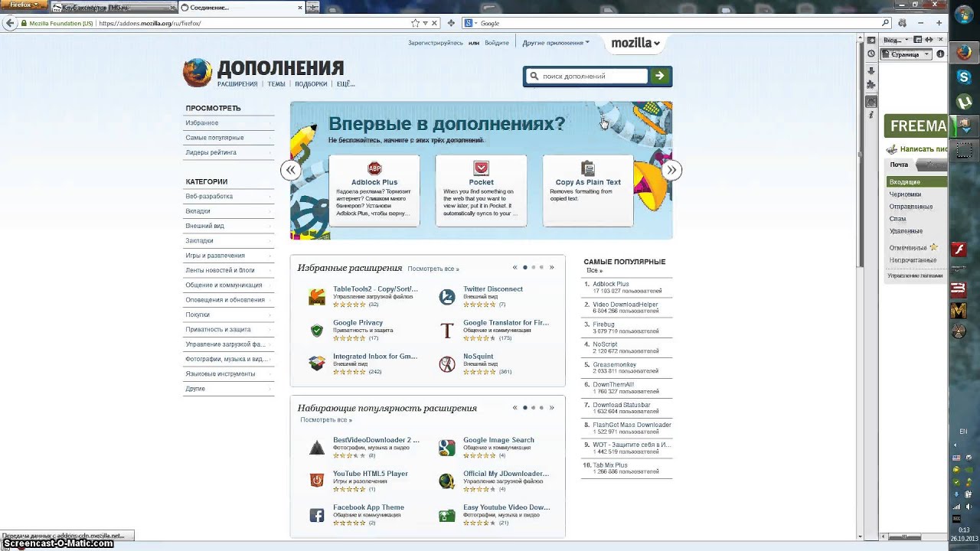Switch to the first background browser tab

pos(113,8)
